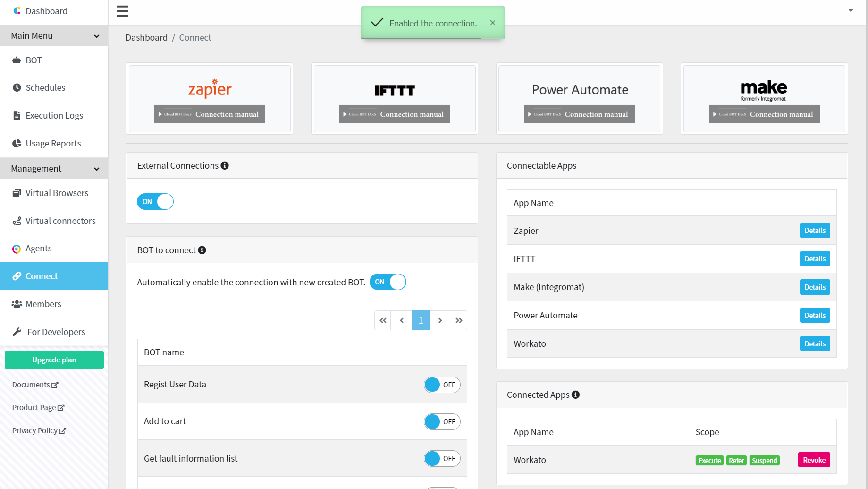
Task: Click the BOT to connect info icon
Action: (202, 250)
